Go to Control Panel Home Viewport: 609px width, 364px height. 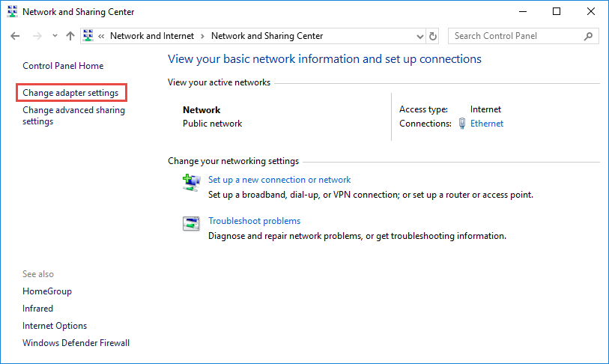click(63, 66)
